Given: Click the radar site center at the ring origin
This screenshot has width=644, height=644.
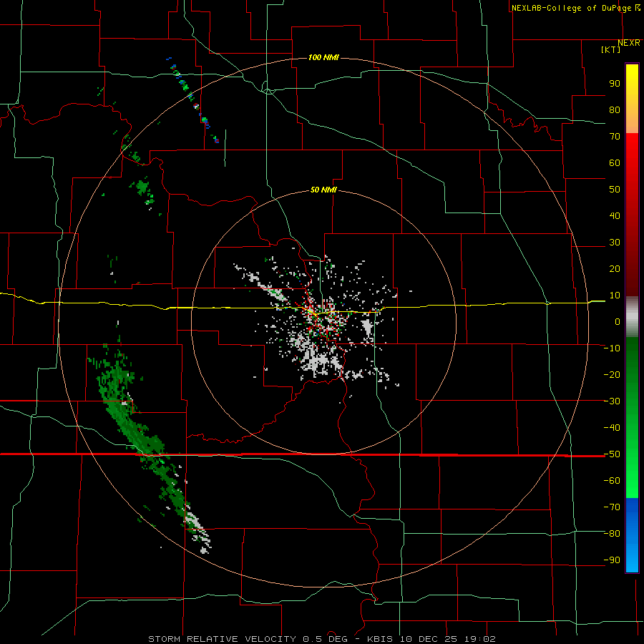Looking at the screenshot, I should pos(323,322).
